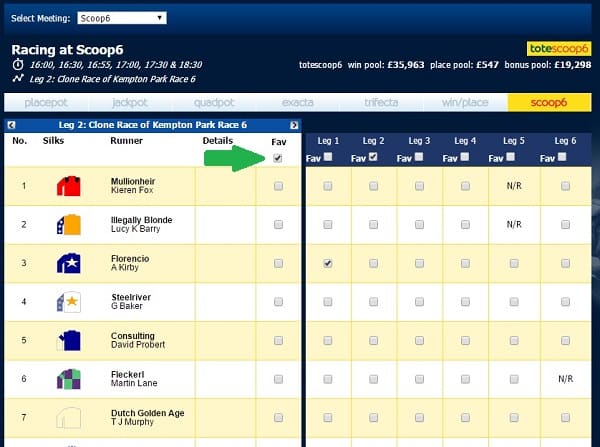Check runner 3 in Leg 5 column

tap(514, 263)
